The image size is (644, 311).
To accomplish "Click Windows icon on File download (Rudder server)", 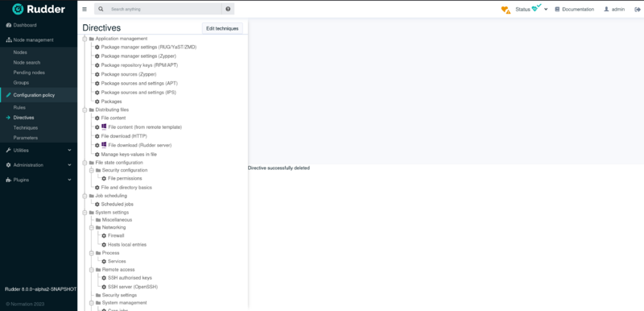I will click(x=104, y=144).
